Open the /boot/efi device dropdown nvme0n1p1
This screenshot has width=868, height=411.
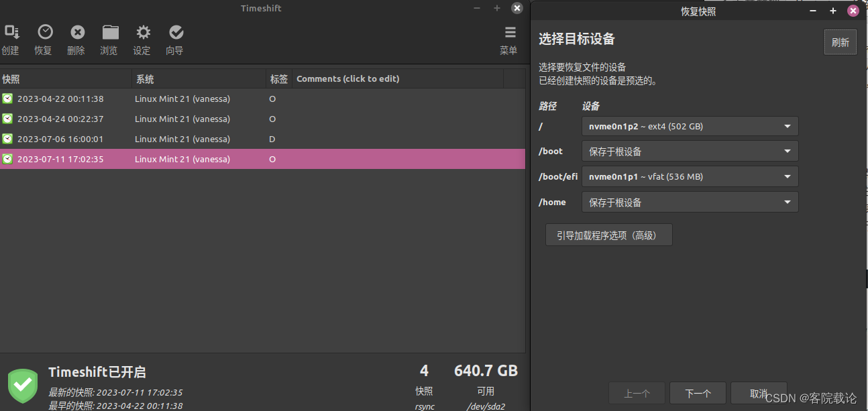690,177
